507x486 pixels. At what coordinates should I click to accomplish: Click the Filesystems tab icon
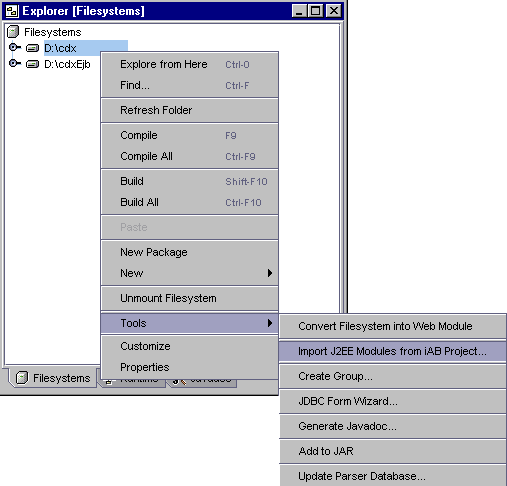22,378
